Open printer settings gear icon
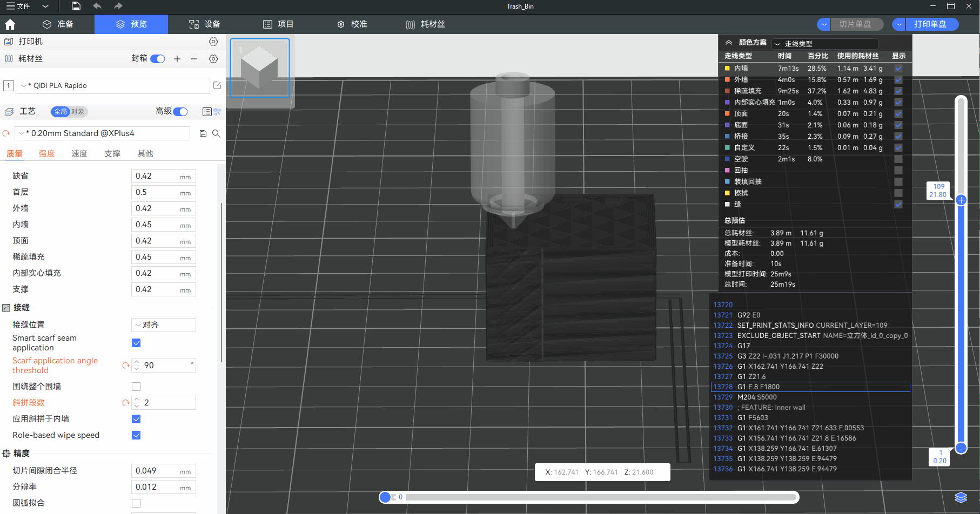Viewport: 980px width, 514px height. tap(213, 42)
